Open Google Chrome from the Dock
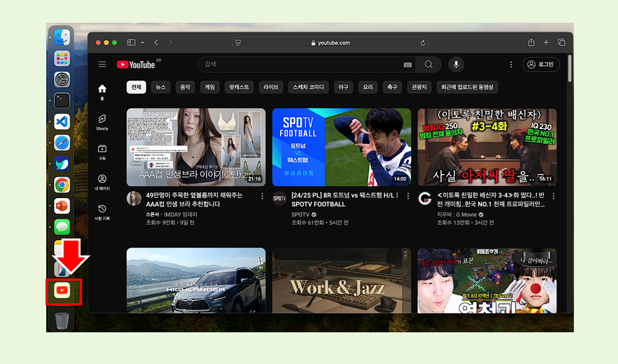 (62, 185)
